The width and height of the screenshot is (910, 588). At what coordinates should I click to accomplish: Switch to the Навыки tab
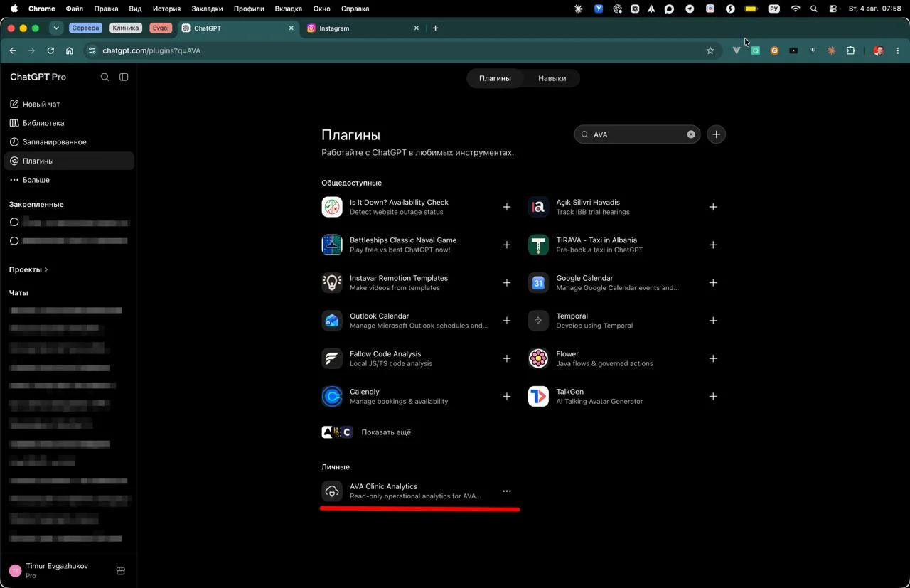pos(552,78)
